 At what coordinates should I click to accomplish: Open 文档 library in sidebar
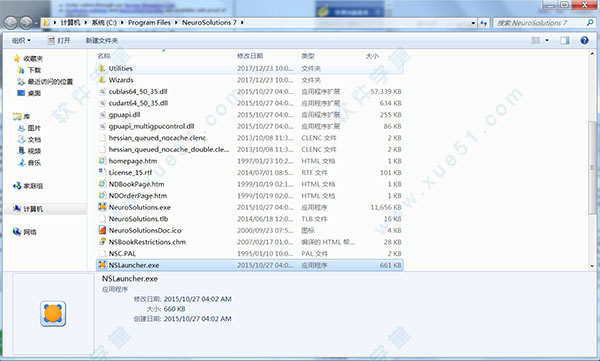pos(30,139)
